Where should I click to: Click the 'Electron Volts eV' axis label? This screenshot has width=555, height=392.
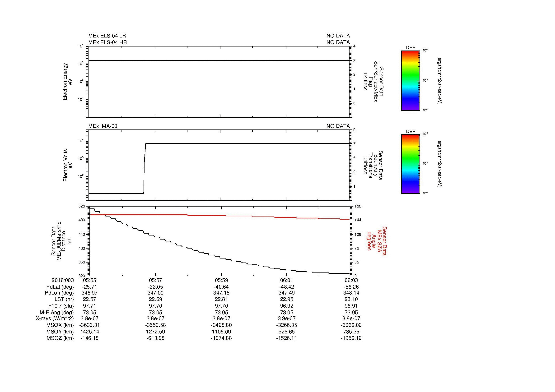(68, 165)
